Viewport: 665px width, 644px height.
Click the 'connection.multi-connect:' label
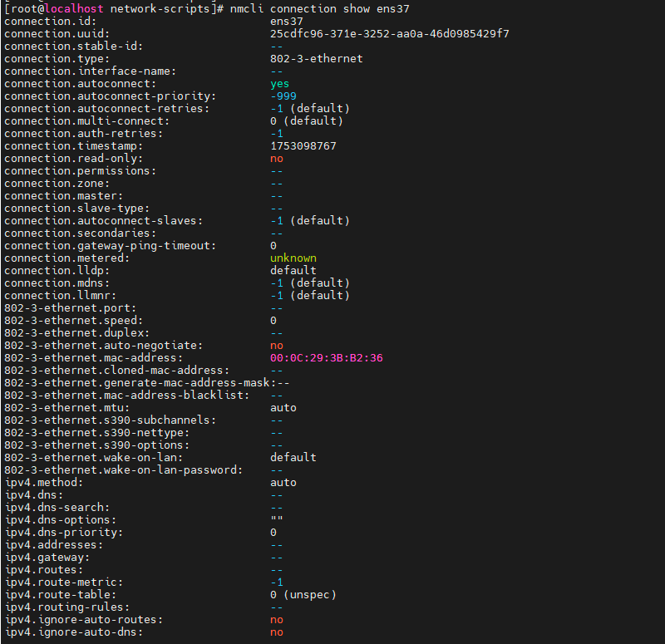(87, 120)
